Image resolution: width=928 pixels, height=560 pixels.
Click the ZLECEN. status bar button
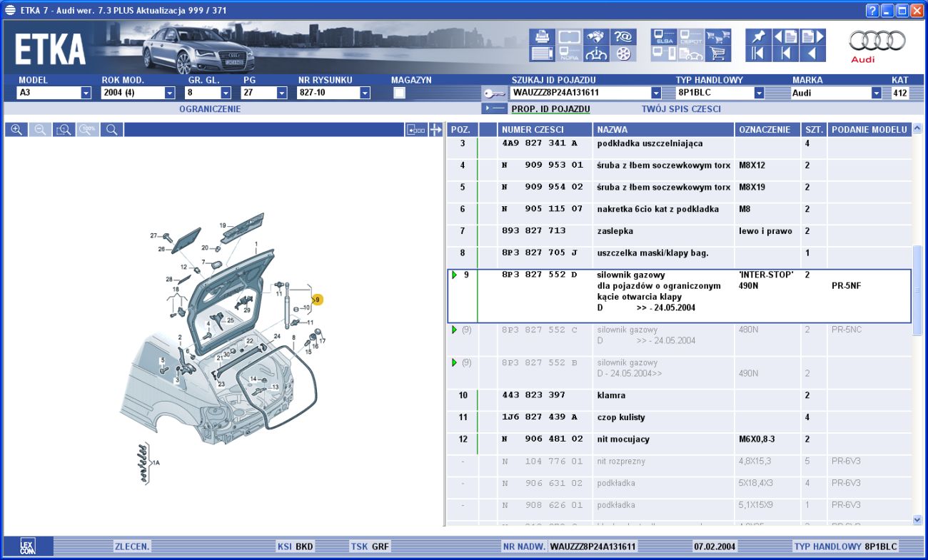coord(132,547)
